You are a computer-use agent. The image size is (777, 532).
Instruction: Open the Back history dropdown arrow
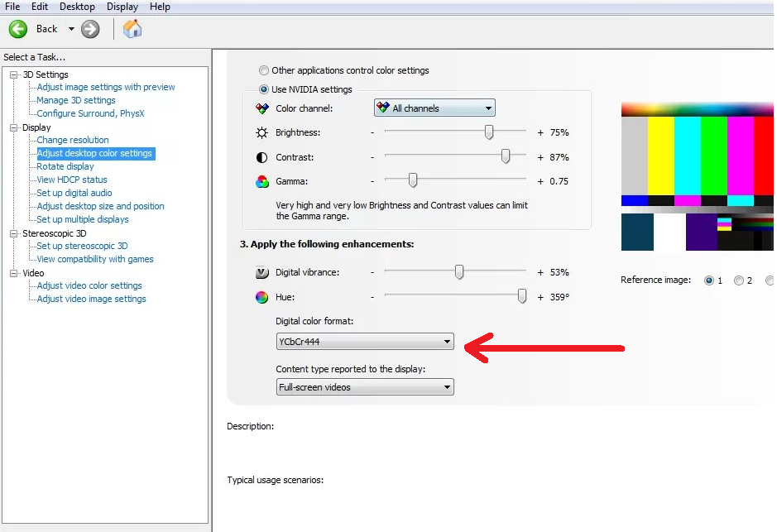[x=71, y=29]
